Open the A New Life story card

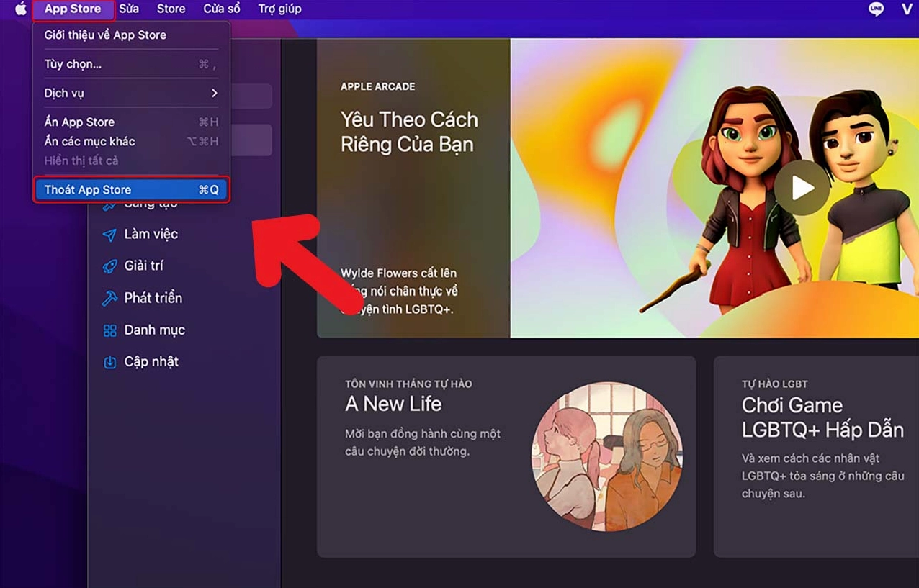[x=506, y=456]
